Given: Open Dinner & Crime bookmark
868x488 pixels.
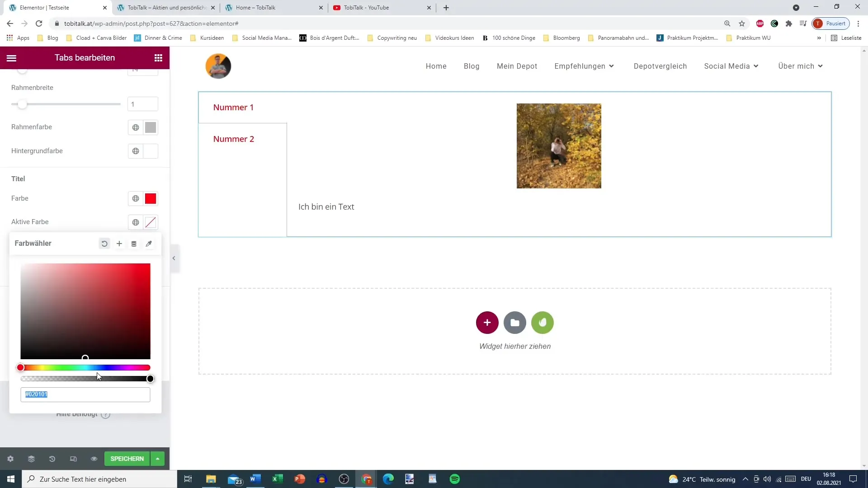Looking at the screenshot, I should (158, 38).
